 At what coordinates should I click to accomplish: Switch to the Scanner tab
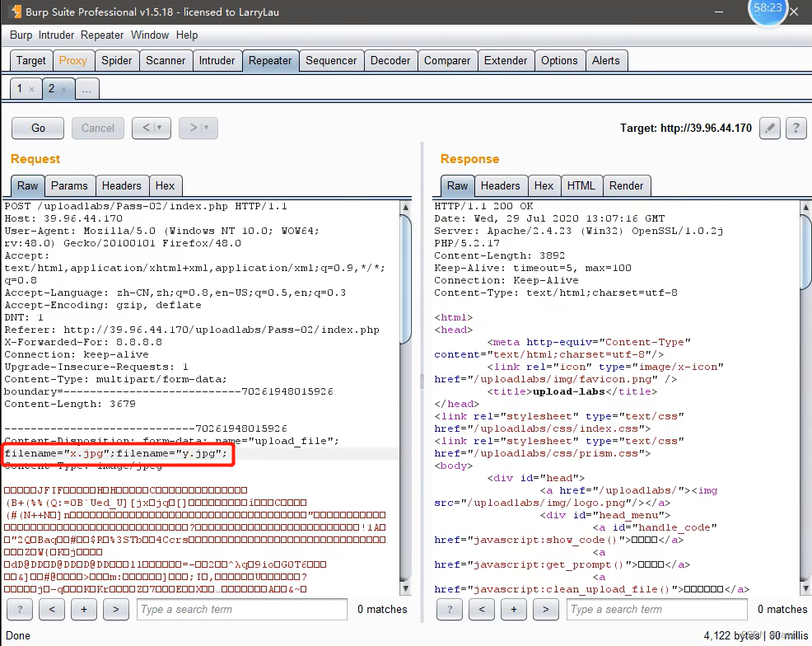coord(166,61)
